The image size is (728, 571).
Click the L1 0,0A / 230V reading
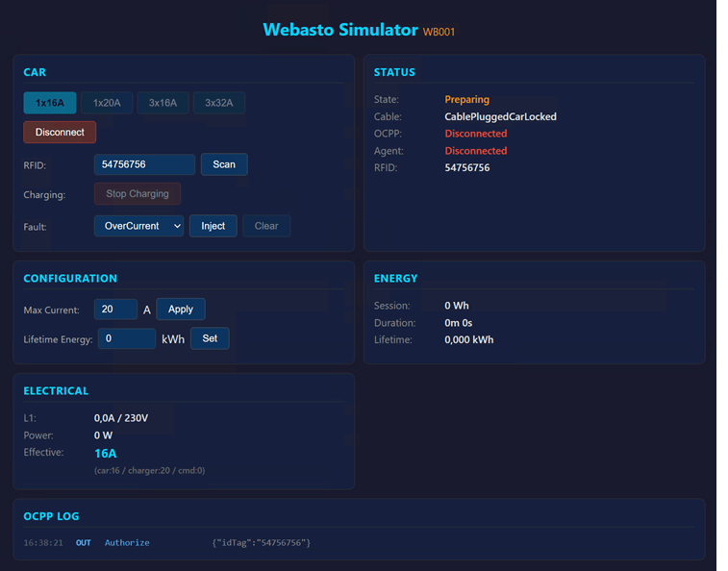[x=121, y=418]
